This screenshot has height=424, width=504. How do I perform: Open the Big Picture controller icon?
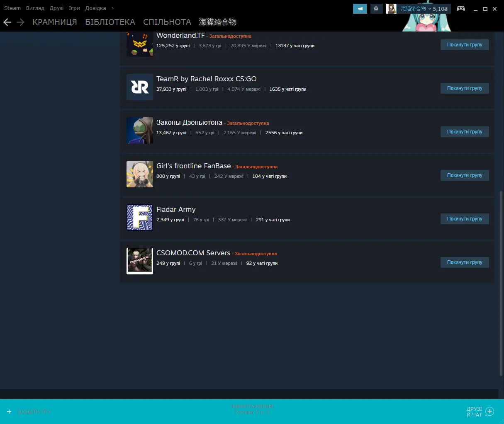coord(461,8)
